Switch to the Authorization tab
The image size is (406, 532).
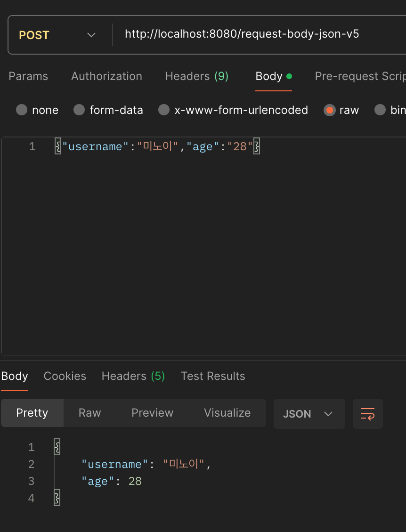106,76
